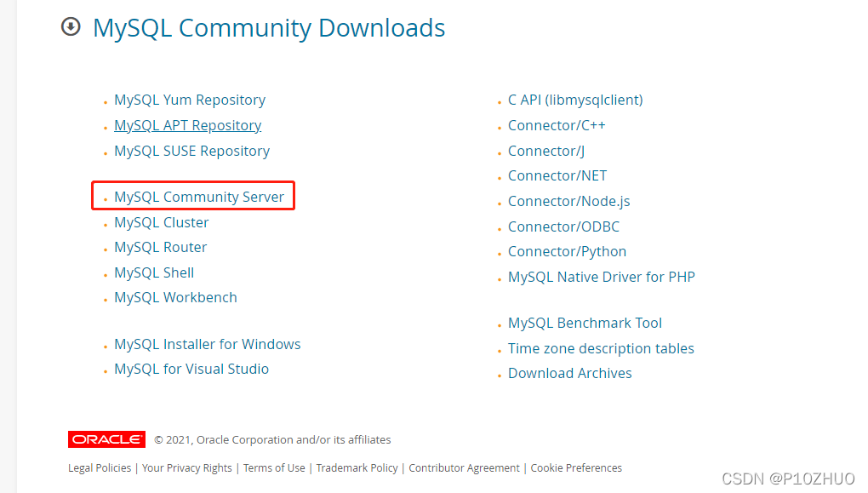
Task: Open Connector/C++ link
Action: [557, 125]
